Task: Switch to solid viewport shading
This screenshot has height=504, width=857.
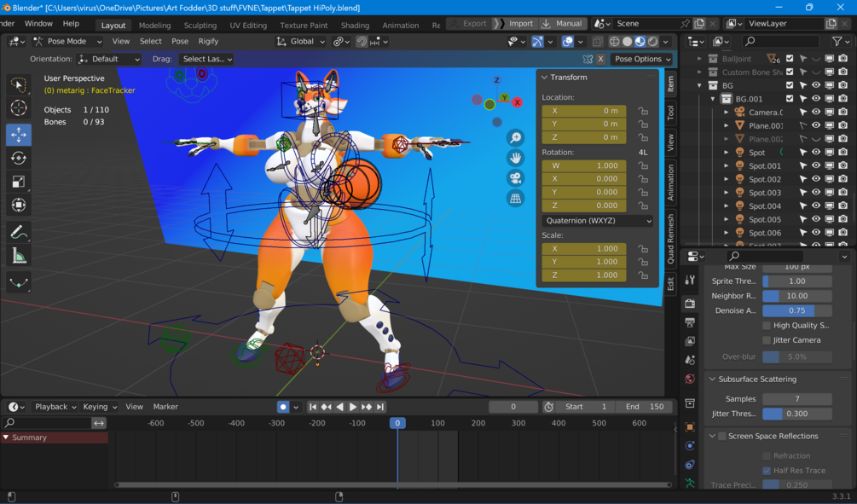Action: point(628,42)
